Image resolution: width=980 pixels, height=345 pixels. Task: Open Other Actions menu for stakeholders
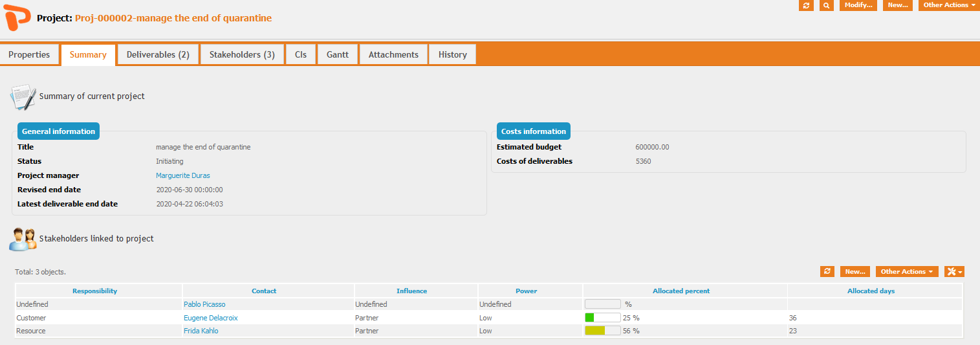pos(906,272)
